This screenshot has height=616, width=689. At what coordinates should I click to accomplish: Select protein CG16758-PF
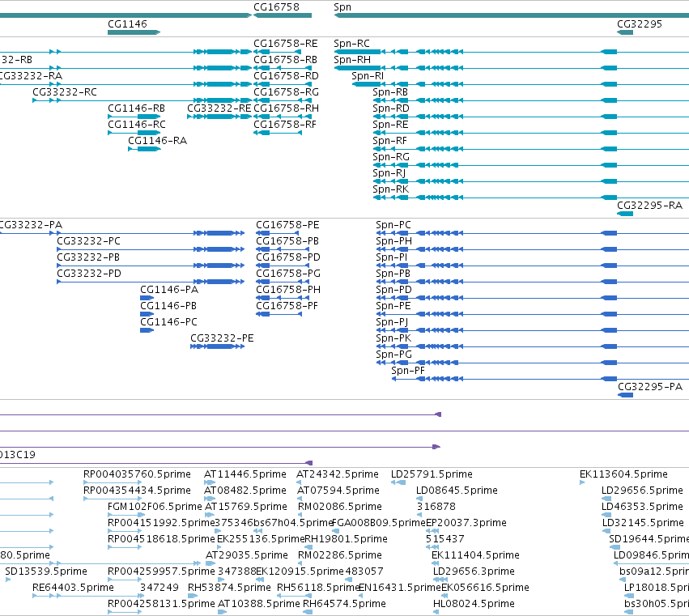point(287,306)
